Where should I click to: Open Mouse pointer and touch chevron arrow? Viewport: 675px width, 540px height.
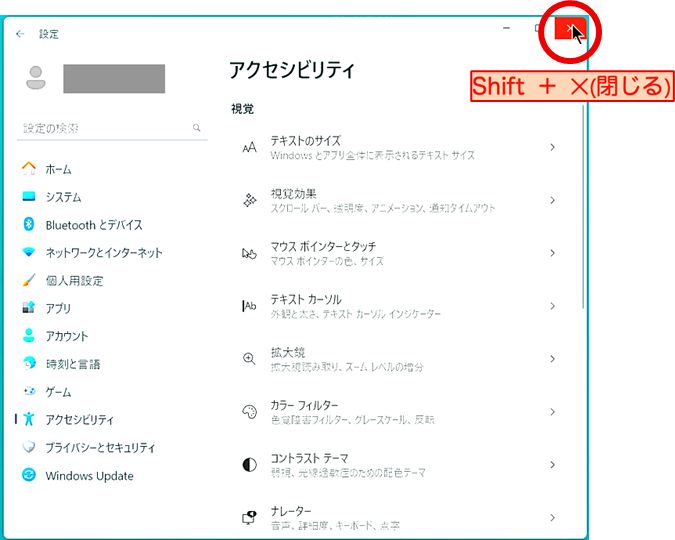552,253
